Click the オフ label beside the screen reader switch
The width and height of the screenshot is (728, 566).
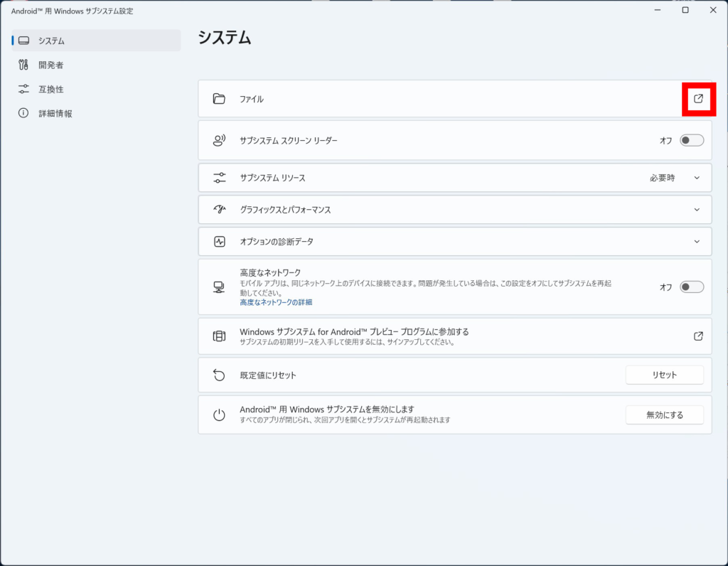click(x=665, y=141)
